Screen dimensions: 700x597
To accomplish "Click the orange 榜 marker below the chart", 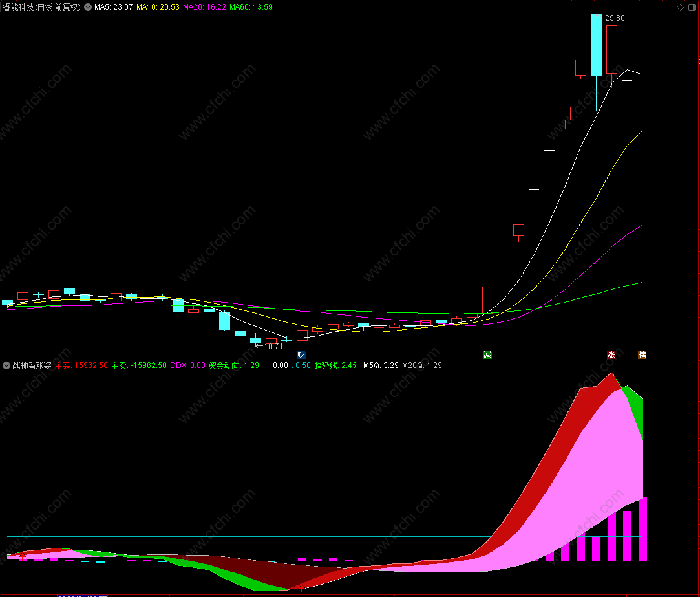I will (x=642, y=355).
